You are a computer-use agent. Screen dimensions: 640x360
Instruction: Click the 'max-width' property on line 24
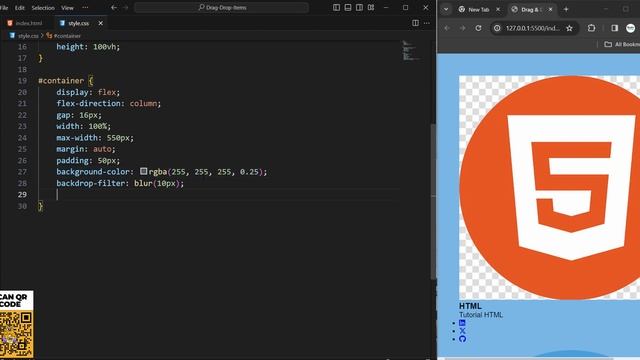(77, 138)
